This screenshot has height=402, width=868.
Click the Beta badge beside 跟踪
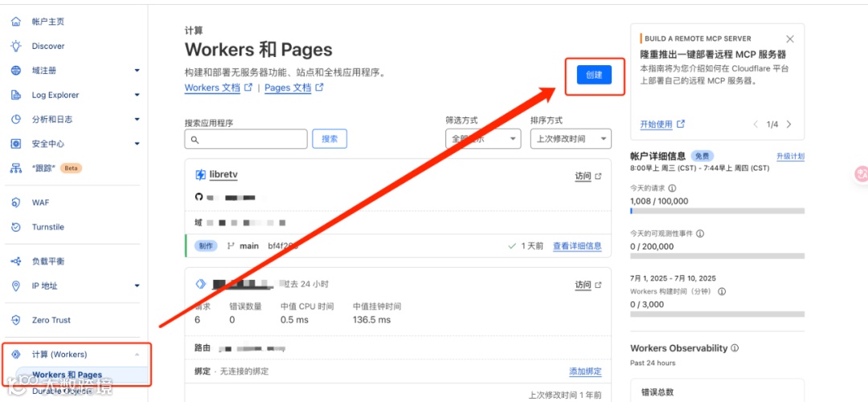pos(71,168)
